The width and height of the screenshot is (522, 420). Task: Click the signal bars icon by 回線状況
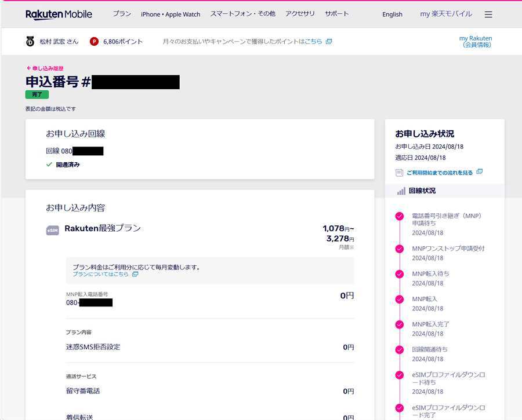401,191
